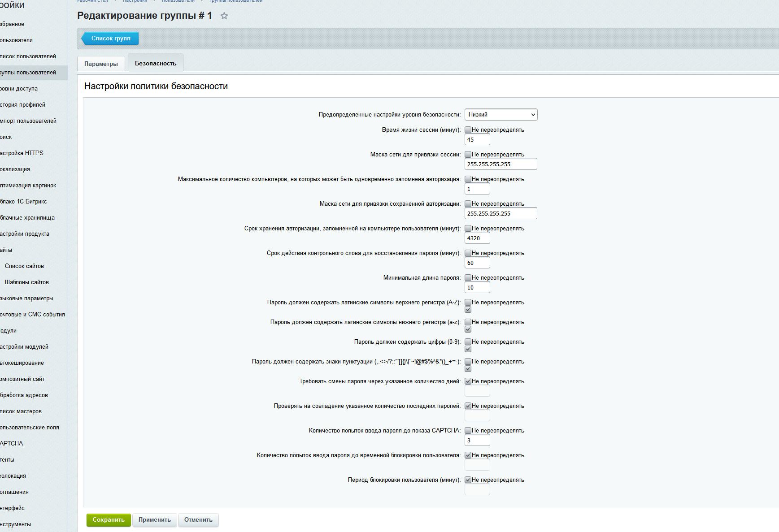Open Список сайтов in sidebar
Viewport: 779px width, 532px height.
(25, 266)
